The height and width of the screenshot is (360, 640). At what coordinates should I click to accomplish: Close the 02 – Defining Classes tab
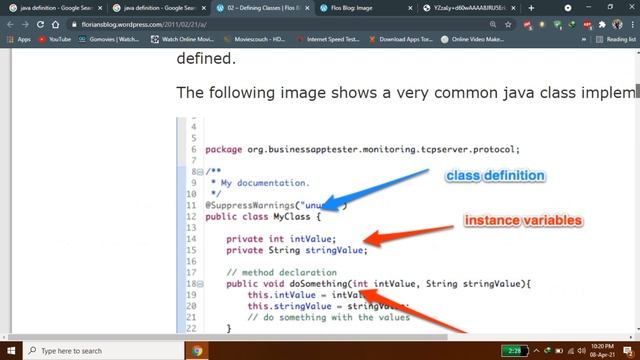tap(307, 8)
